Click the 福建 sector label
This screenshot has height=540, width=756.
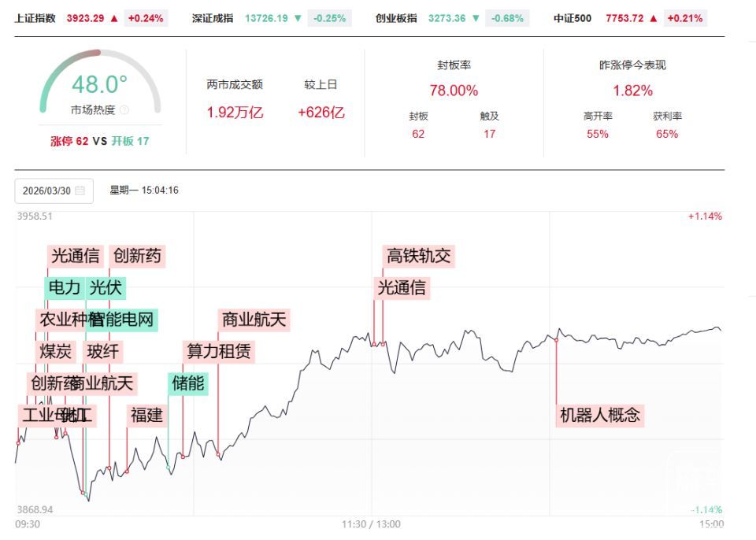point(146,415)
